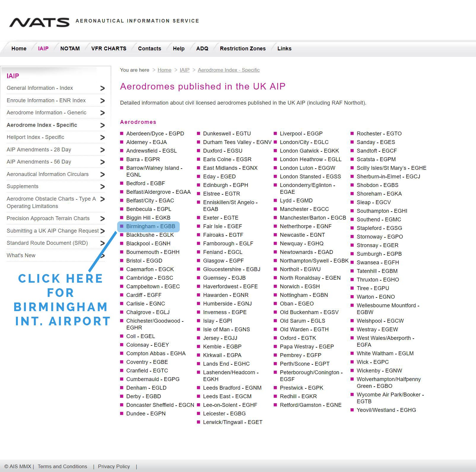Open the Help nav item
The height and width of the screenshot is (472, 476).
point(179,49)
